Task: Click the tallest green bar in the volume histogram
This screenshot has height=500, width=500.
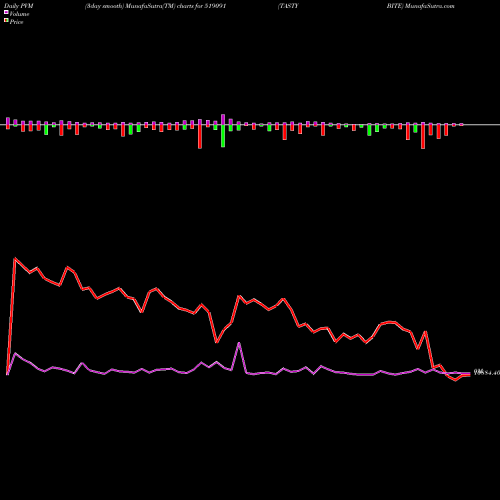Action: 223,136
